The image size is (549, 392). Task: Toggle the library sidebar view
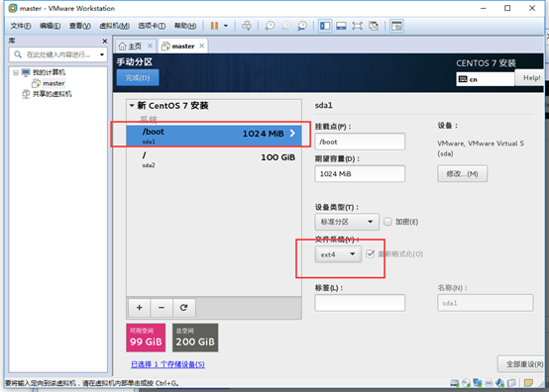325,26
